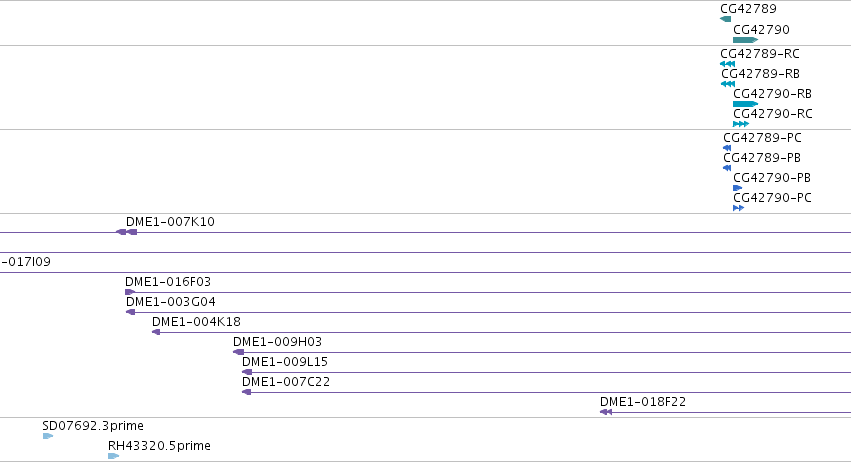Click the DME1-003G04 label

pos(170,302)
